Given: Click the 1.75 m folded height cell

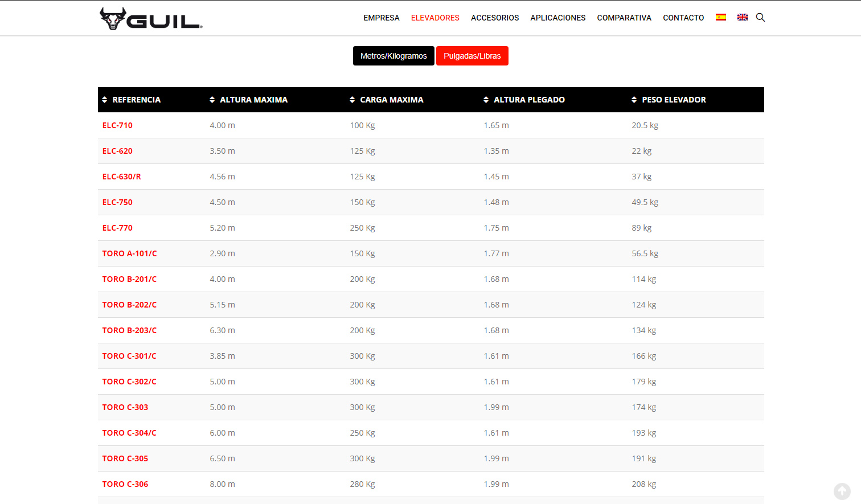Looking at the screenshot, I should tap(497, 228).
